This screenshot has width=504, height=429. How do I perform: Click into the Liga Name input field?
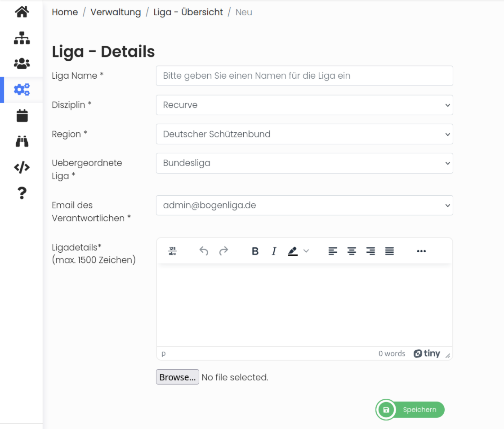coord(304,76)
